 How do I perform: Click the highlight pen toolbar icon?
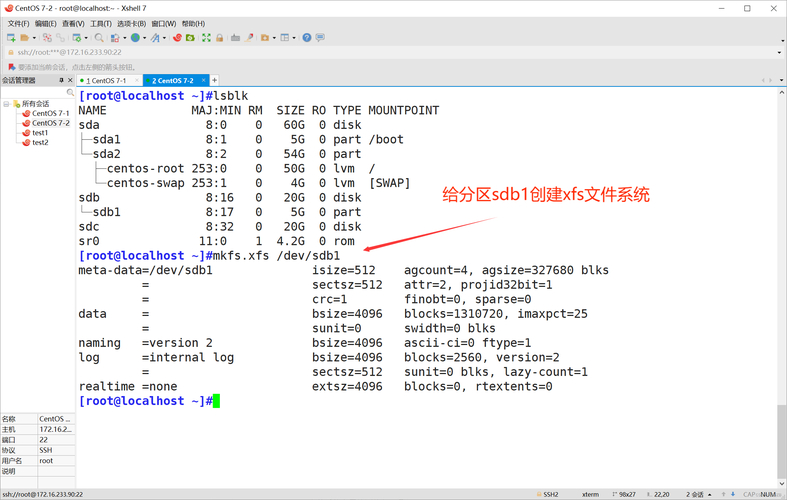click(x=248, y=38)
